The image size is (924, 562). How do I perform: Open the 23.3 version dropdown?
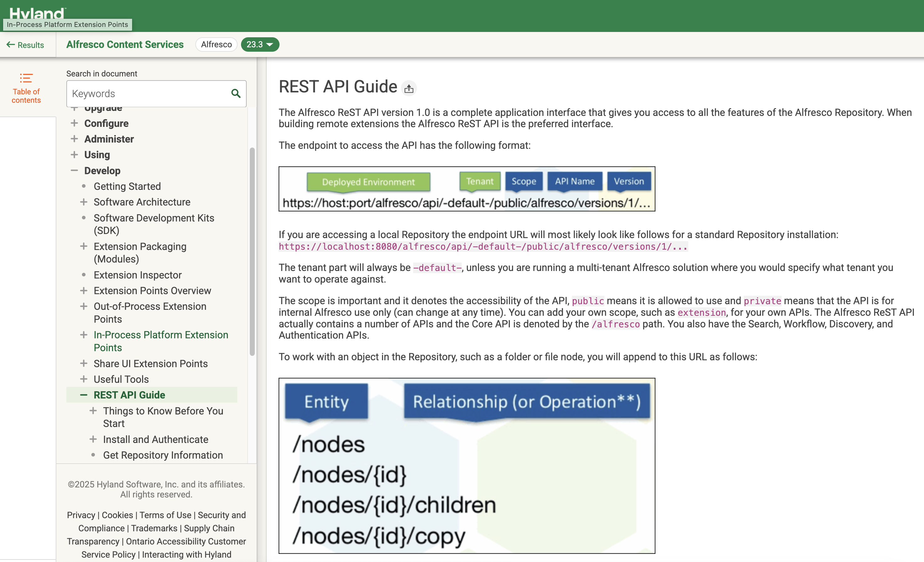tap(259, 44)
